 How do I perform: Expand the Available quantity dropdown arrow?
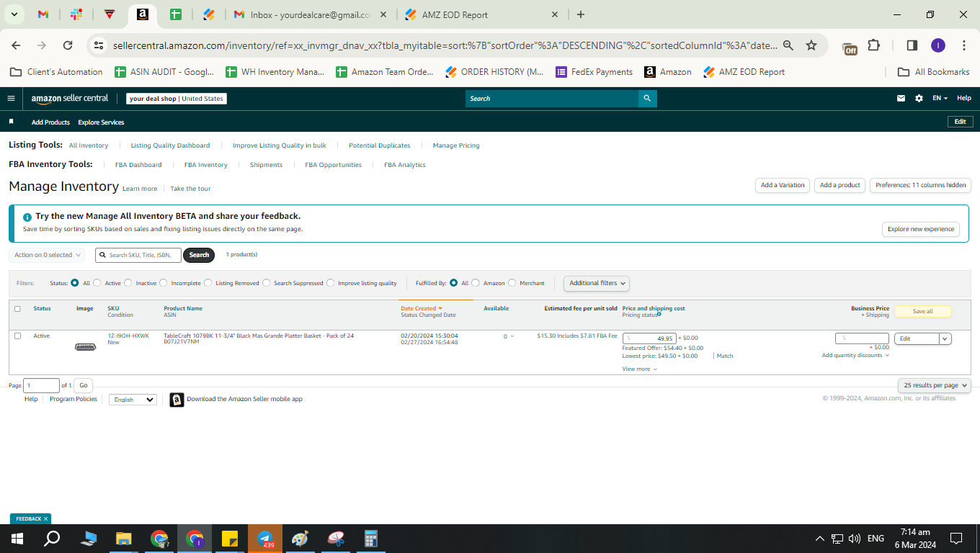512,336
